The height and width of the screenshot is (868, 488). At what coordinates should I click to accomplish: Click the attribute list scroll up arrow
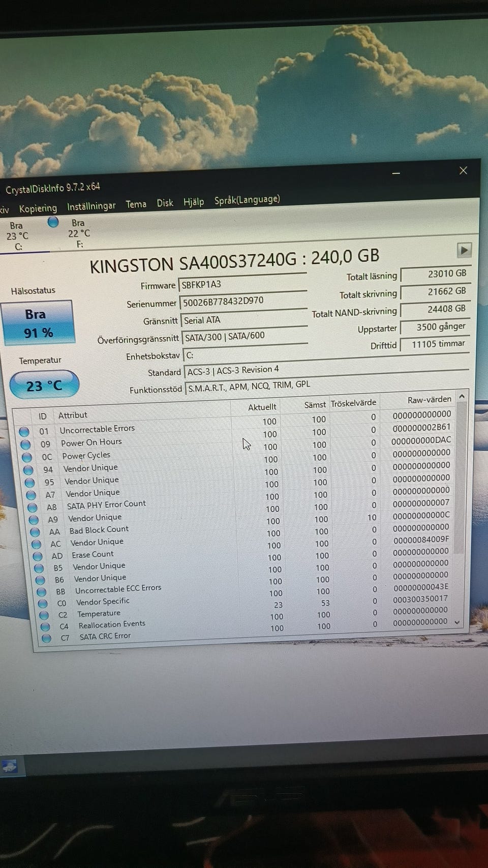click(462, 396)
